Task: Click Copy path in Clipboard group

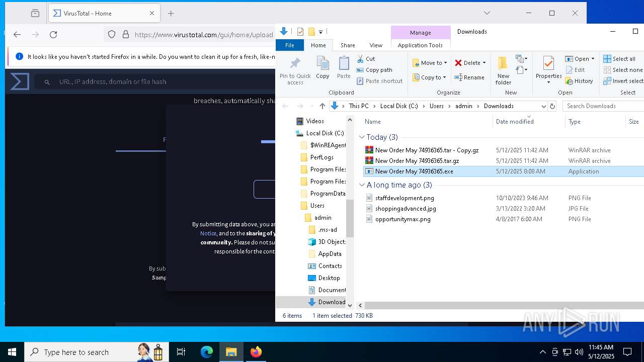Action: [x=374, y=70]
